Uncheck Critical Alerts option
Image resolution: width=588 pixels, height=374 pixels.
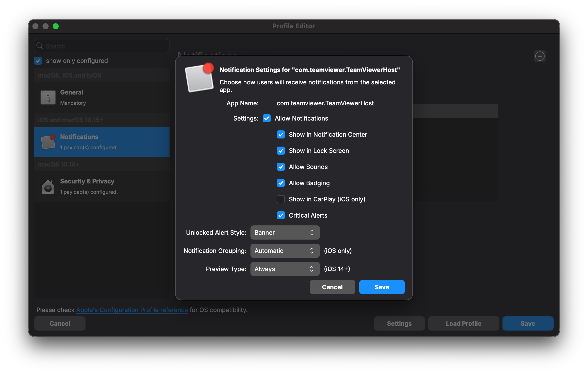[x=281, y=215]
